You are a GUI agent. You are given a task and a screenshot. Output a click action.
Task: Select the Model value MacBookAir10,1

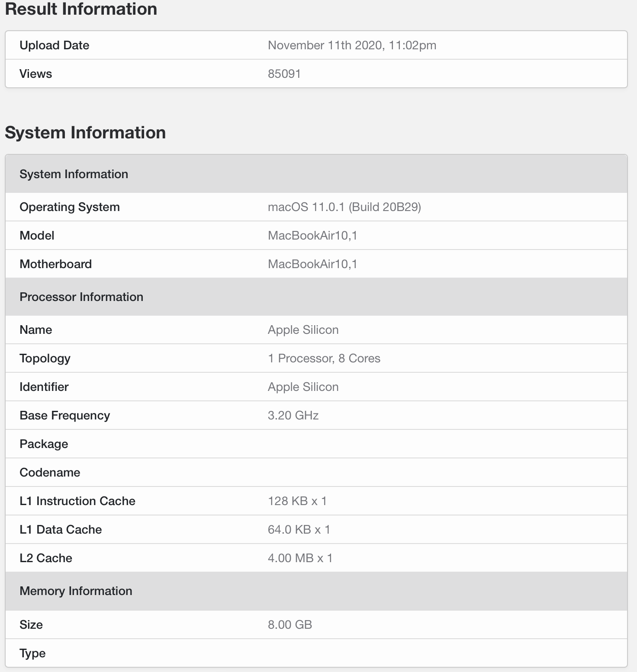312,236
